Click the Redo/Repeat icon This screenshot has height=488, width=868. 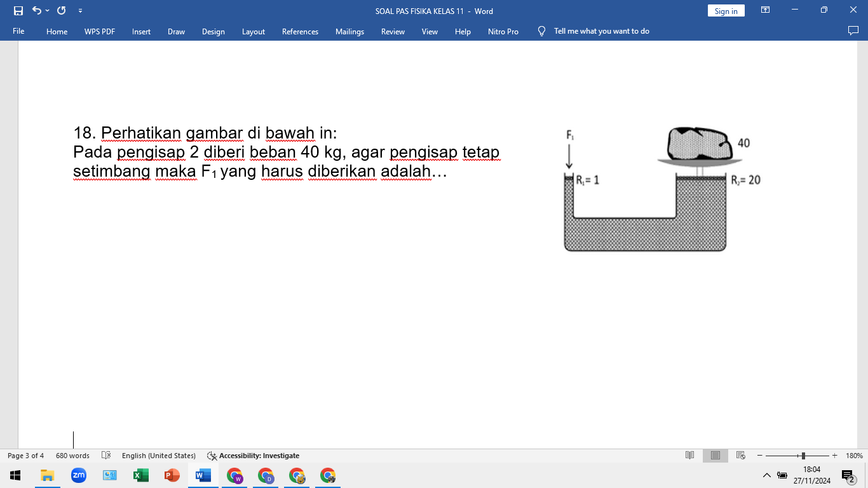(x=62, y=11)
